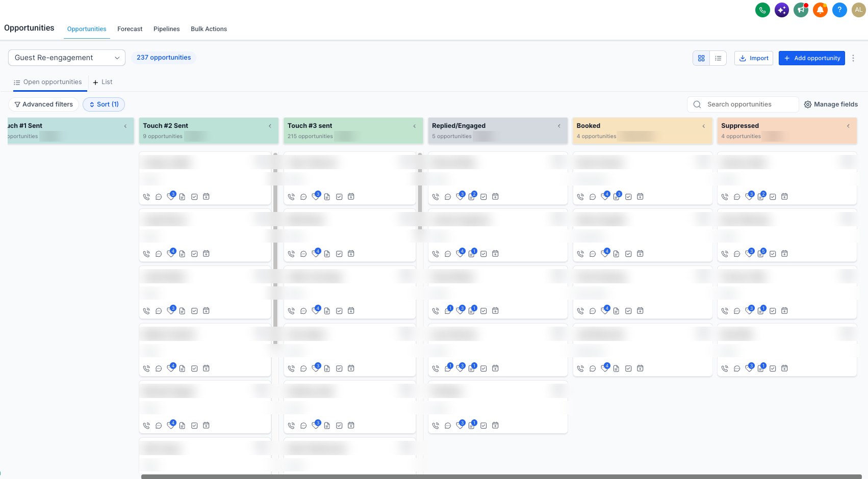
Task: Click the Import button
Action: (754, 58)
